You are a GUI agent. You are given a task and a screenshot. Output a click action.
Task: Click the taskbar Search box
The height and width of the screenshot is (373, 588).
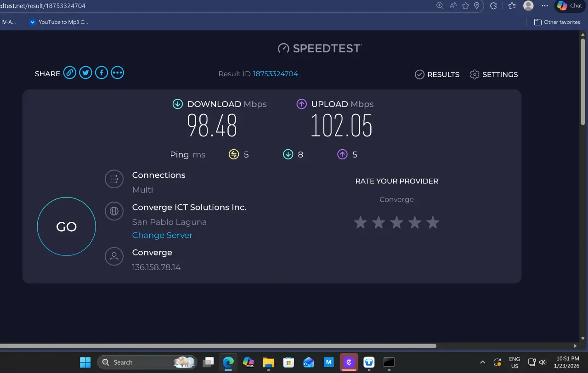pos(147,362)
